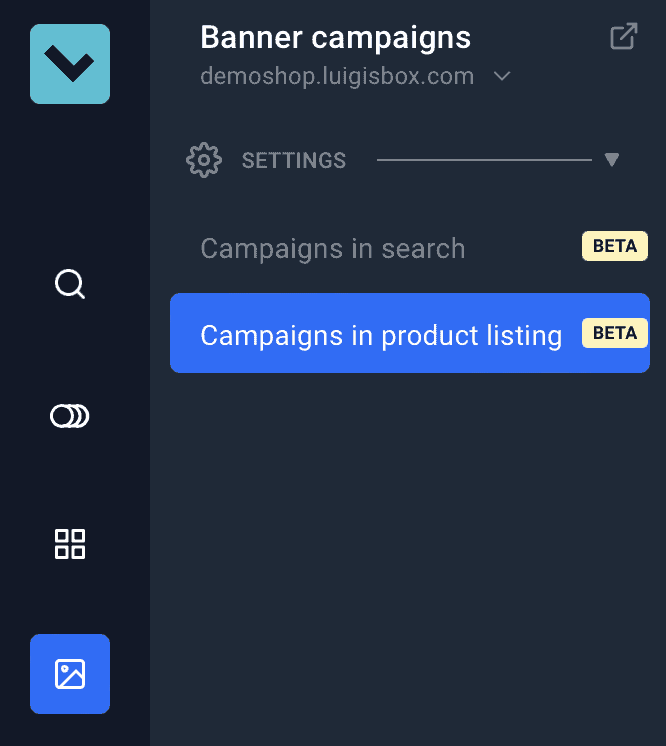
Task: Click the SETTINGS section label
Action: click(294, 160)
